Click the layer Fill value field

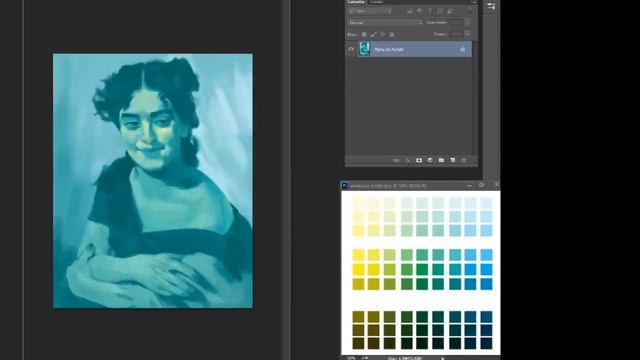[456, 34]
